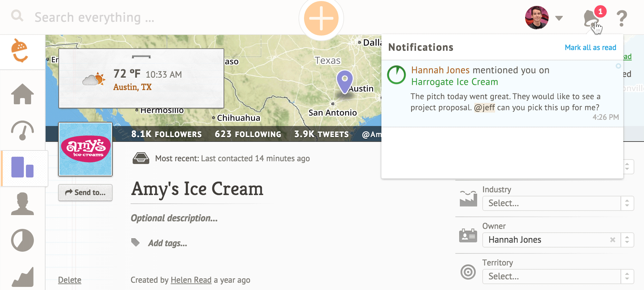The width and height of the screenshot is (644, 290).
Task: Open the notifications bell icon
Action: coord(591,18)
